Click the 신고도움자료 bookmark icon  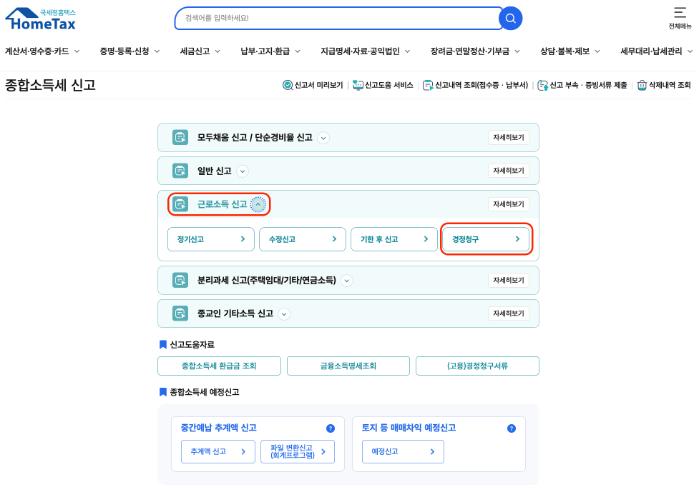pyautogui.click(x=163, y=345)
